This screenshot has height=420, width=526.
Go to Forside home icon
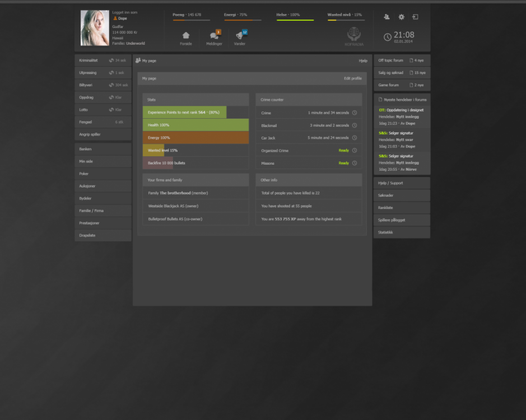coord(186,35)
